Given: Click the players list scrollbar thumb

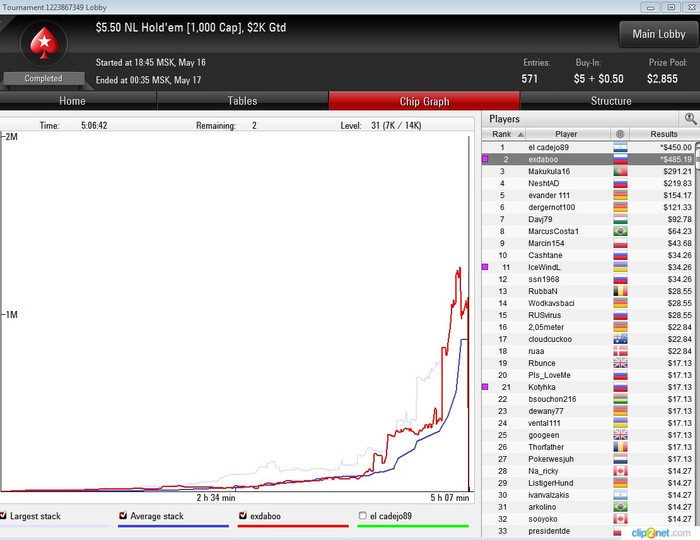Looking at the screenshot, I should click(x=697, y=159).
